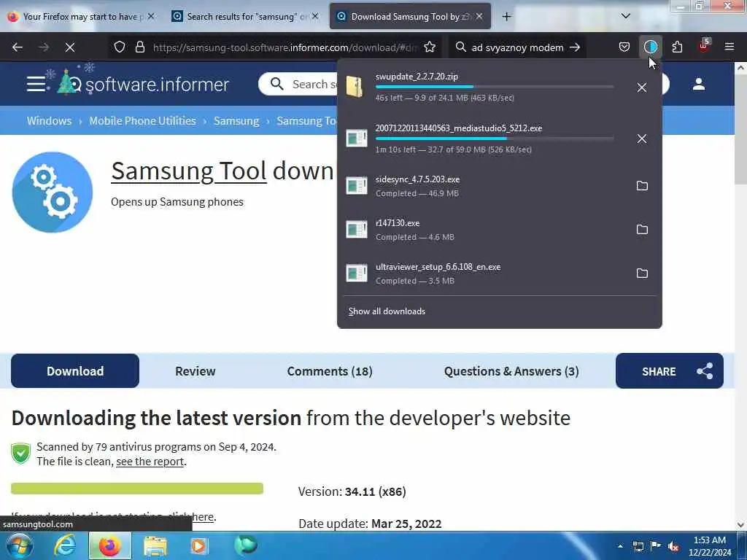Image resolution: width=747 pixels, height=560 pixels.
Task: Open Windows Explorer from taskbar
Action: tap(155, 545)
